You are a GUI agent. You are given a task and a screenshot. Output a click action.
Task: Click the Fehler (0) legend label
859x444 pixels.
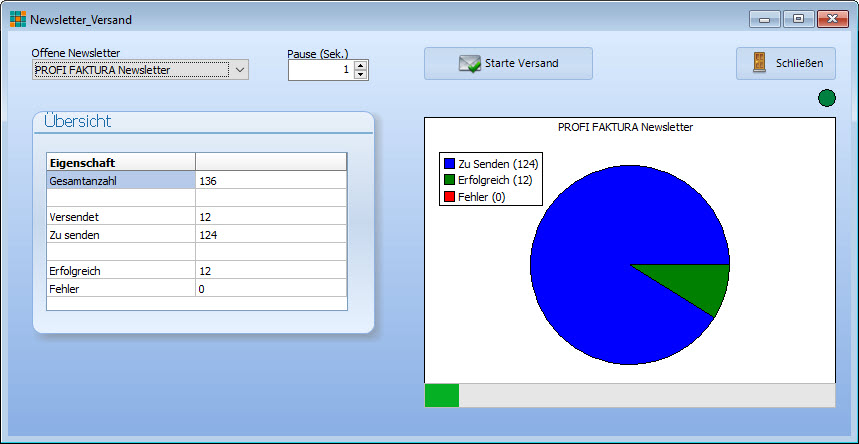pos(482,197)
